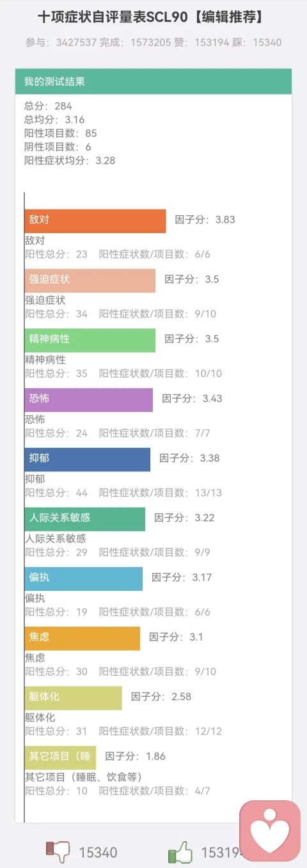
Task: Click the 因子分 3.83 label
Action: tap(205, 220)
